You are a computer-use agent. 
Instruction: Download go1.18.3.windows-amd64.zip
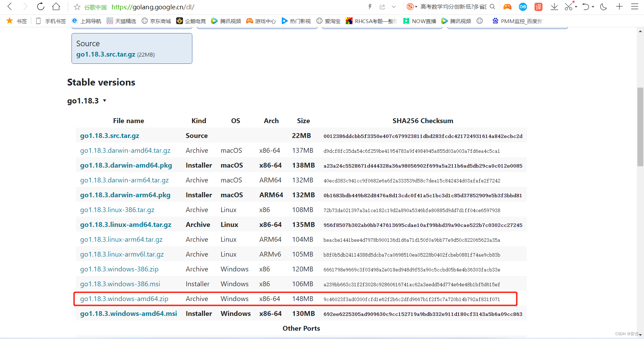pos(124,299)
